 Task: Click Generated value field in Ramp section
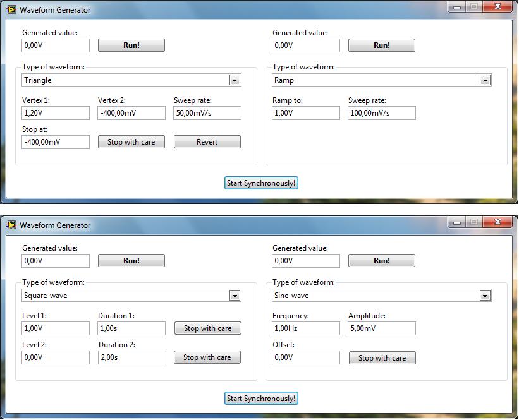(x=306, y=45)
